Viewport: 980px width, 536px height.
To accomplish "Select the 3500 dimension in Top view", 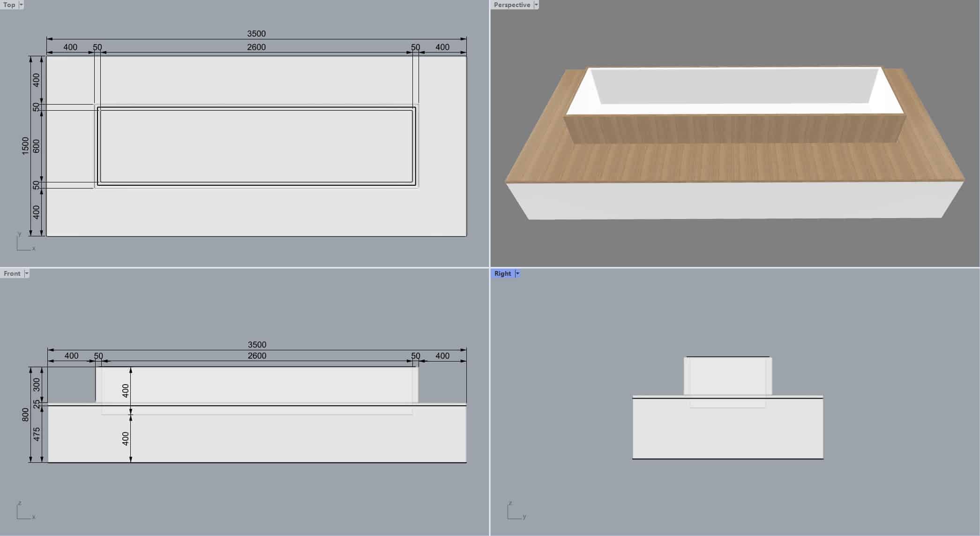I will [x=256, y=34].
